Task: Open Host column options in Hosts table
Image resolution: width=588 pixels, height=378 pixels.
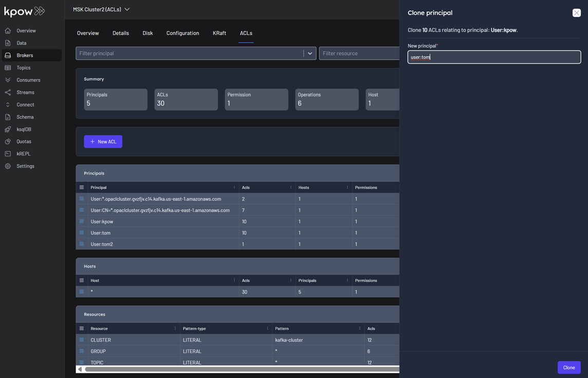Action: pyautogui.click(x=234, y=280)
